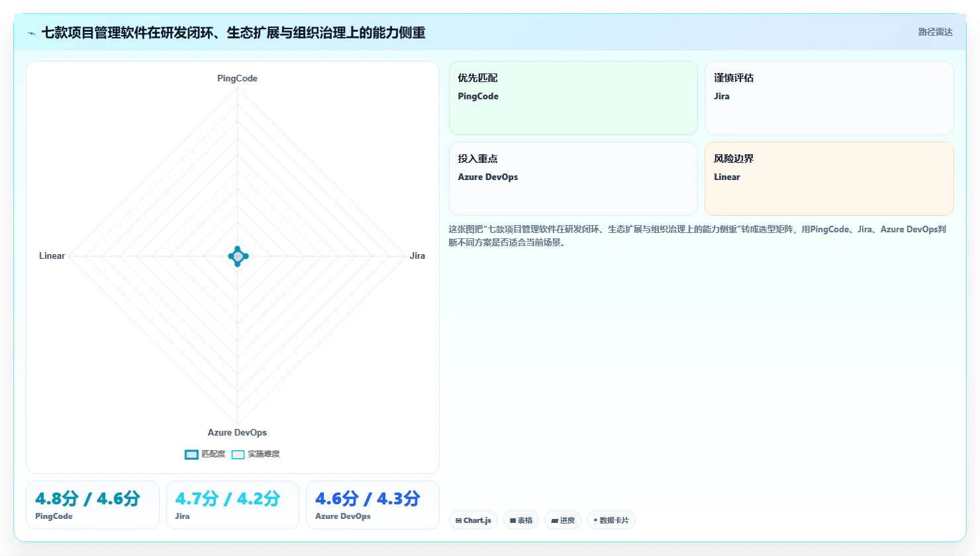Click the Jira radar axis label

coord(417,255)
